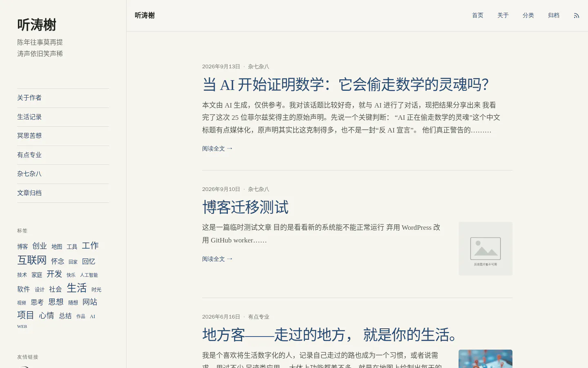Click the 地方客 article thumbnail image

click(x=486, y=359)
